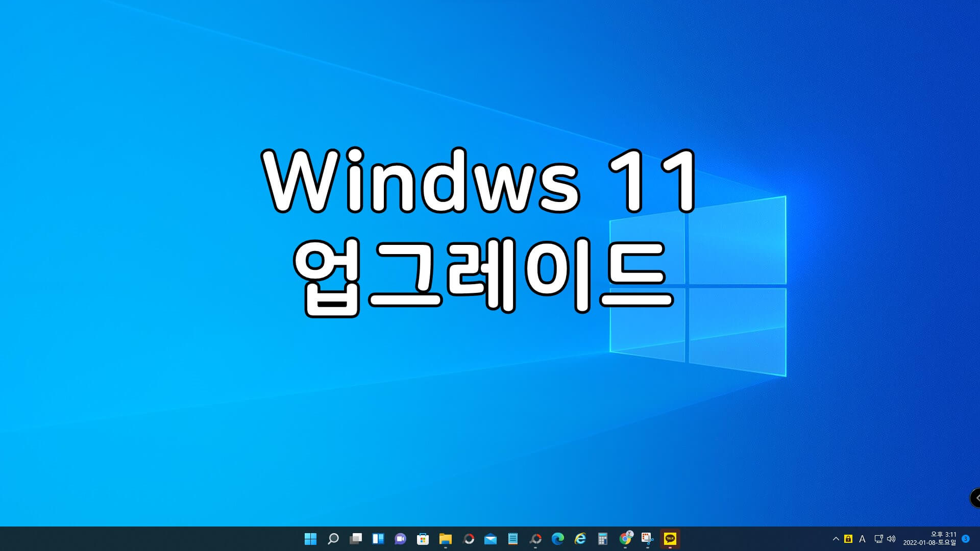Image resolution: width=980 pixels, height=551 pixels.
Task: Expand hidden system tray icons chevron
Action: (x=836, y=539)
